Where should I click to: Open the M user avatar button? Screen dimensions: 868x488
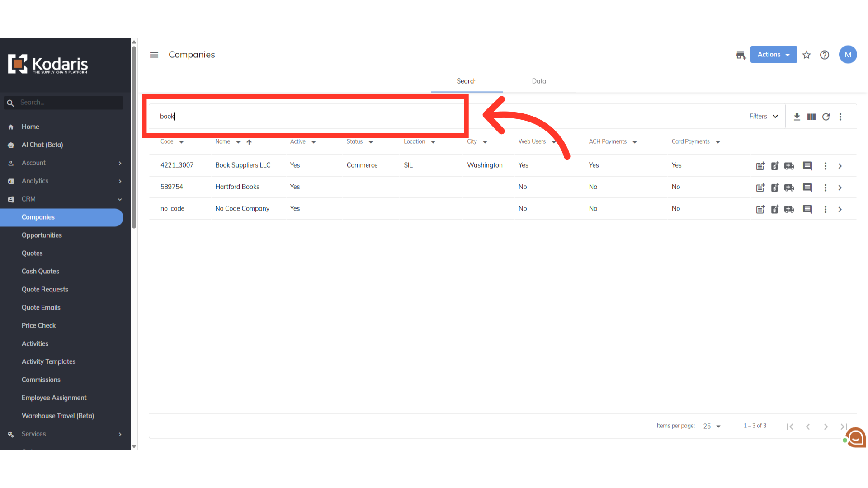[848, 55]
